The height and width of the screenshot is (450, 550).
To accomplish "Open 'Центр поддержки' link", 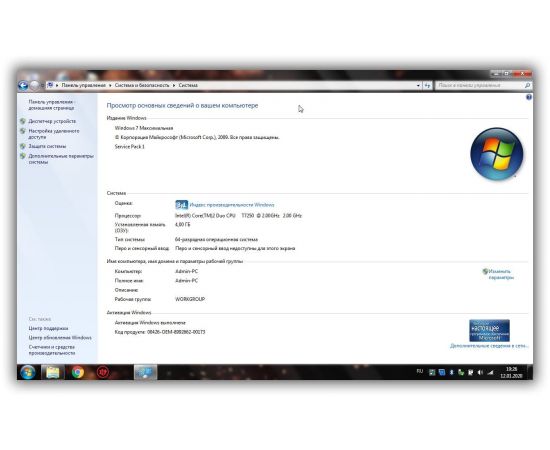I will pos(48,328).
